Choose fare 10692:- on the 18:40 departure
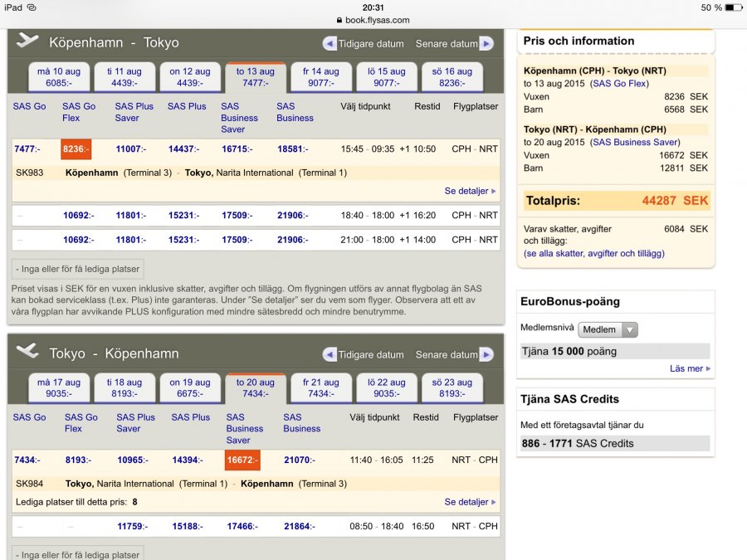 tap(79, 215)
